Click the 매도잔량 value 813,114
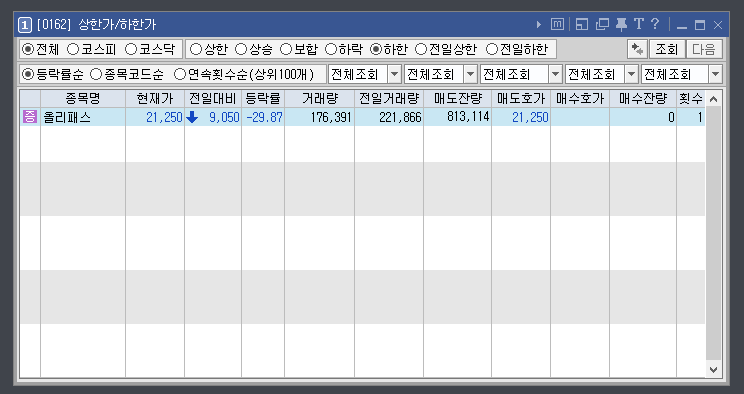Image resolution: width=744 pixels, height=394 pixels. pyautogui.click(x=468, y=117)
